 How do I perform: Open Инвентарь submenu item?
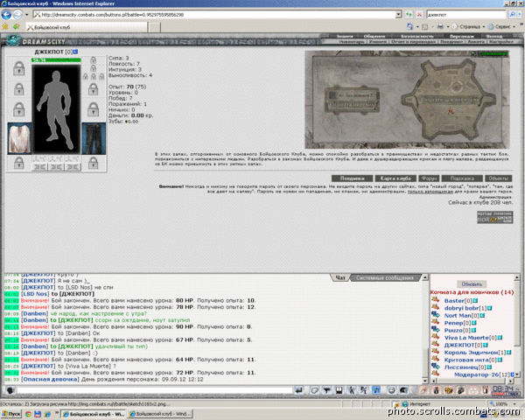(x=351, y=41)
